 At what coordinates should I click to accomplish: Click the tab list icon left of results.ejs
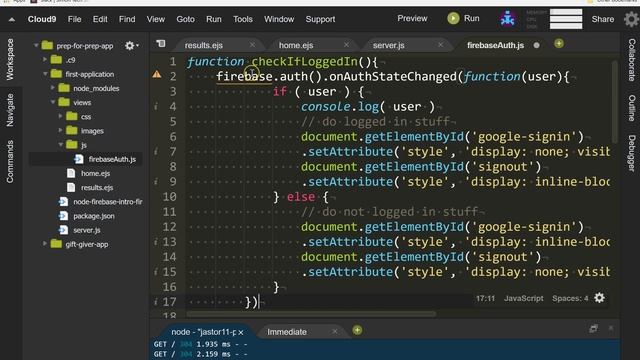[x=161, y=44]
